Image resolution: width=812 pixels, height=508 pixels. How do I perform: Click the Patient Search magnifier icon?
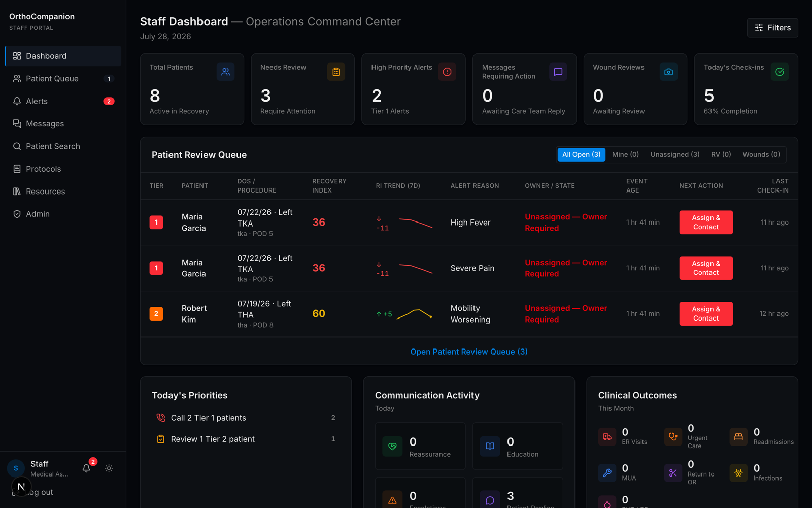click(x=17, y=146)
